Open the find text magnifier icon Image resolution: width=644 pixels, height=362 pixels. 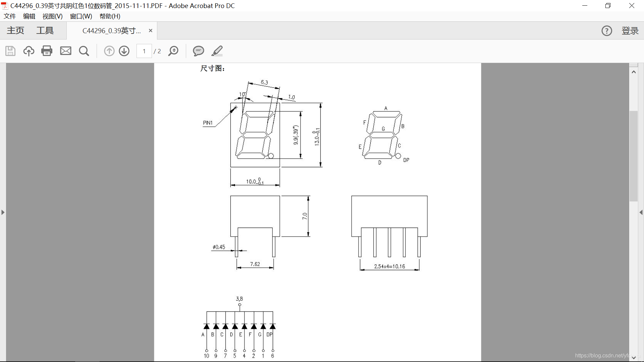(x=84, y=51)
